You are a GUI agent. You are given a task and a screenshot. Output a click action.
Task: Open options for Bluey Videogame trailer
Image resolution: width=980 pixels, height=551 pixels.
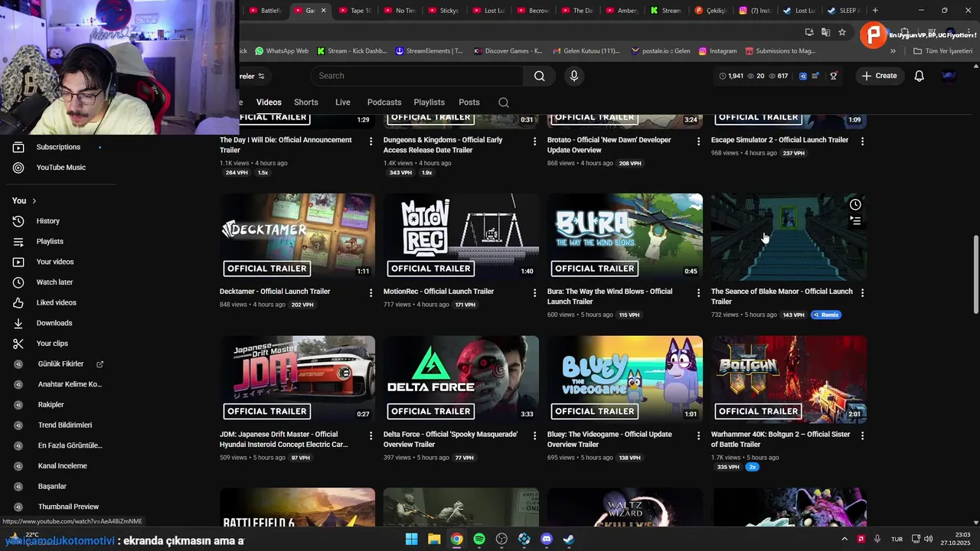[x=698, y=435]
